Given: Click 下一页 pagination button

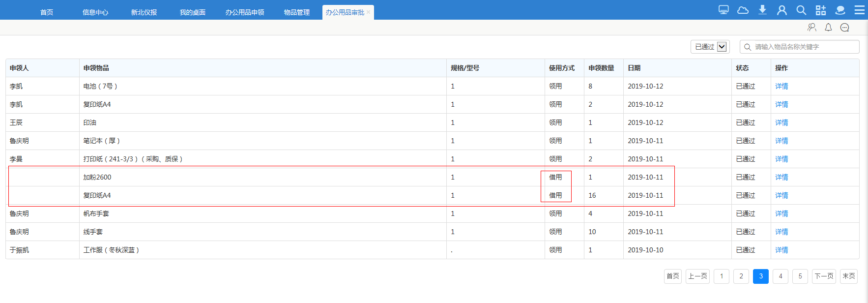Looking at the screenshot, I should pos(824,276).
